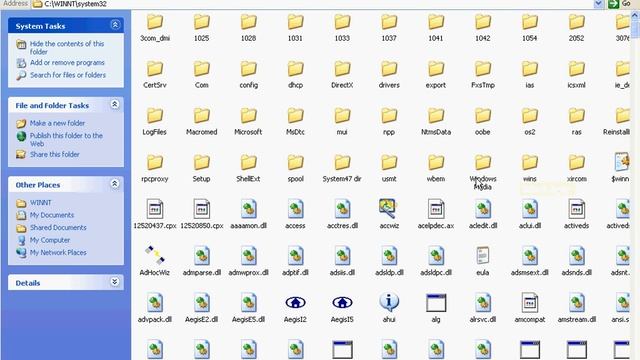This screenshot has height=360, width=640.
Task: Click Make a new folder
Action: click(57, 123)
